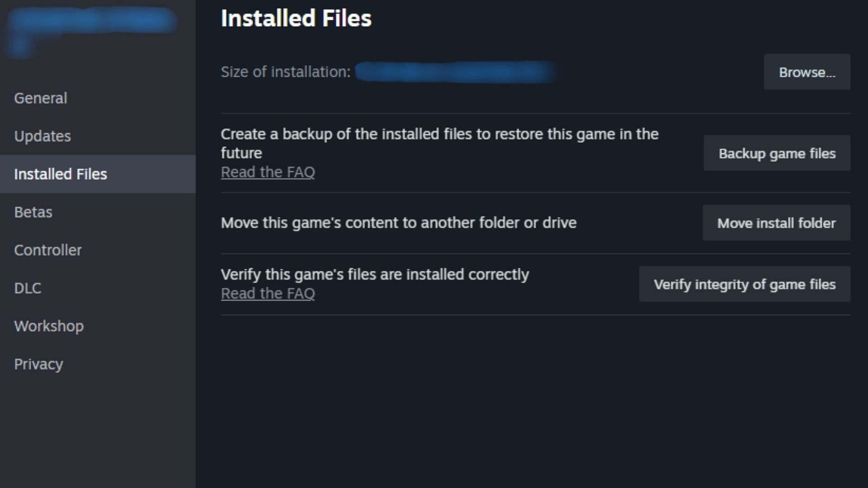
Task: Click Verify integrity of game files
Action: click(745, 284)
